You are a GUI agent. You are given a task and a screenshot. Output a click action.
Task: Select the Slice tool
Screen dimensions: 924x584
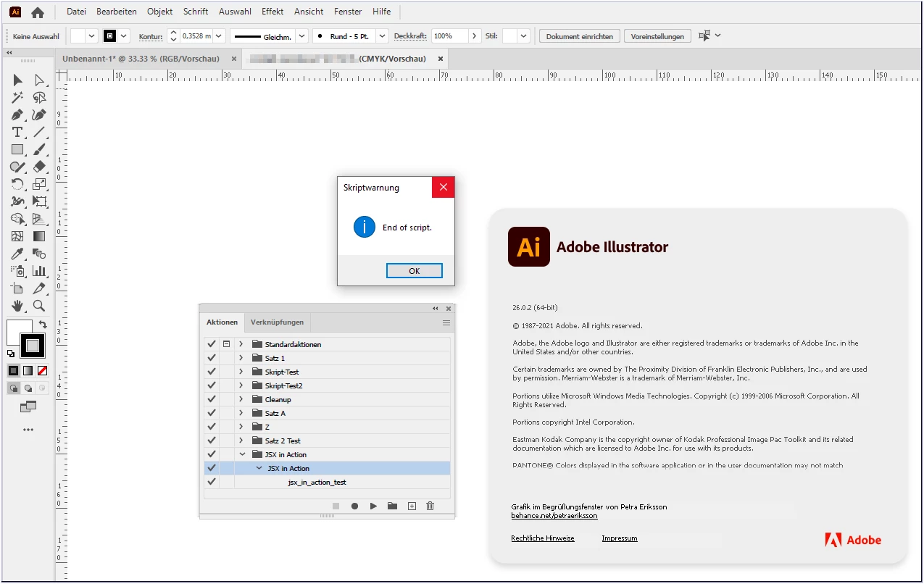click(x=39, y=288)
